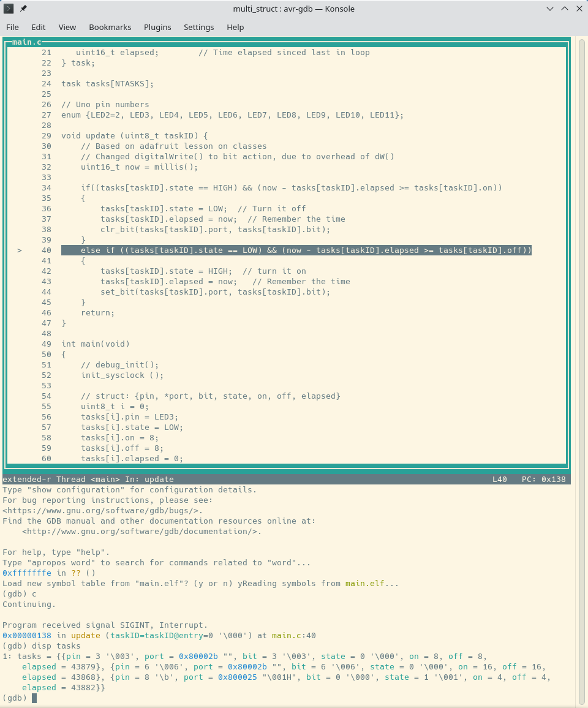Click the gdb prompt cursor at bottom
Viewport: 588px width, 708px height.
34,698
